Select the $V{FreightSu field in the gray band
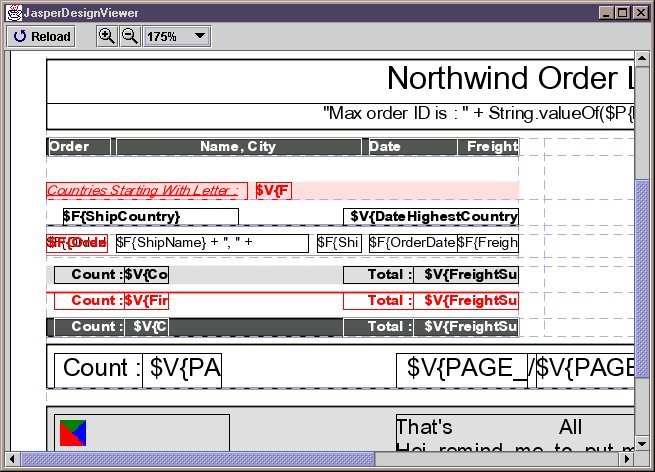Image resolution: width=655 pixels, height=472 pixels. [466, 275]
